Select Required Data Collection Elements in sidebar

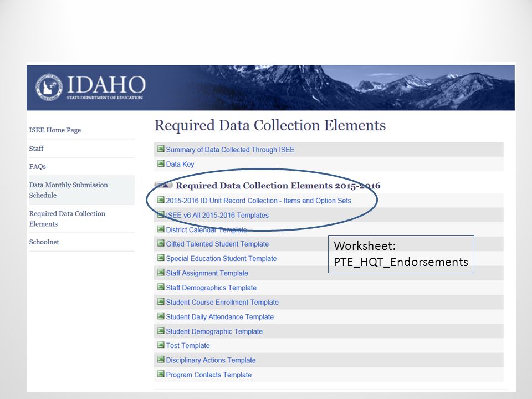point(67,219)
